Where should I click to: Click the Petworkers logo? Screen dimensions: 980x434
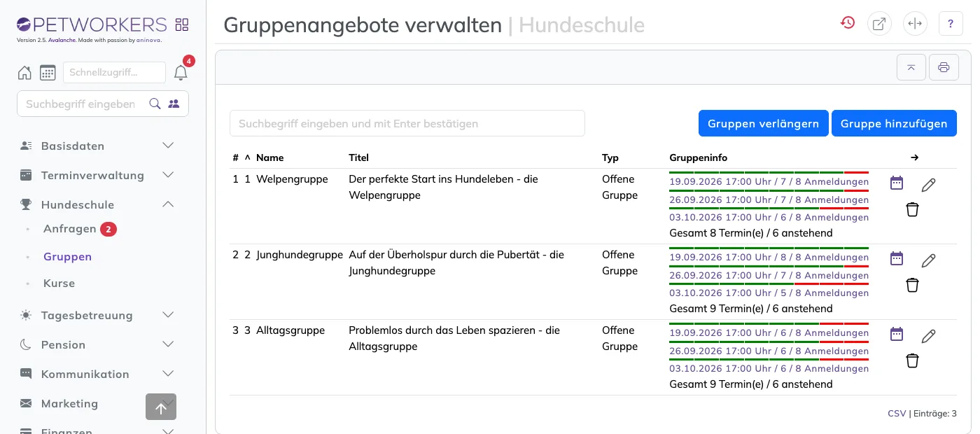92,25
